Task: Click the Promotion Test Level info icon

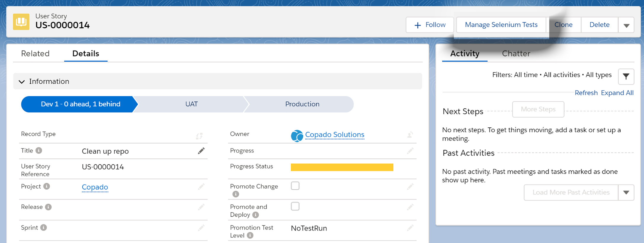Action: 250,235
